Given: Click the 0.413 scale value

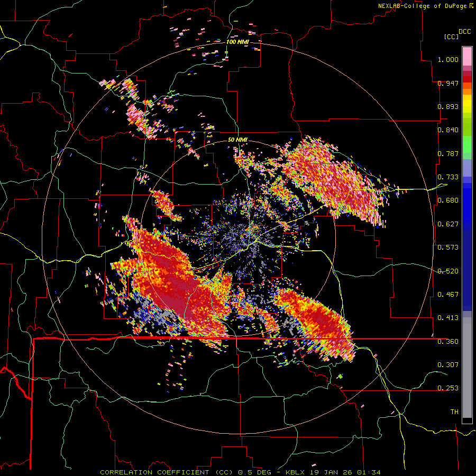Looking at the screenshot, I should tap(448, 318).
